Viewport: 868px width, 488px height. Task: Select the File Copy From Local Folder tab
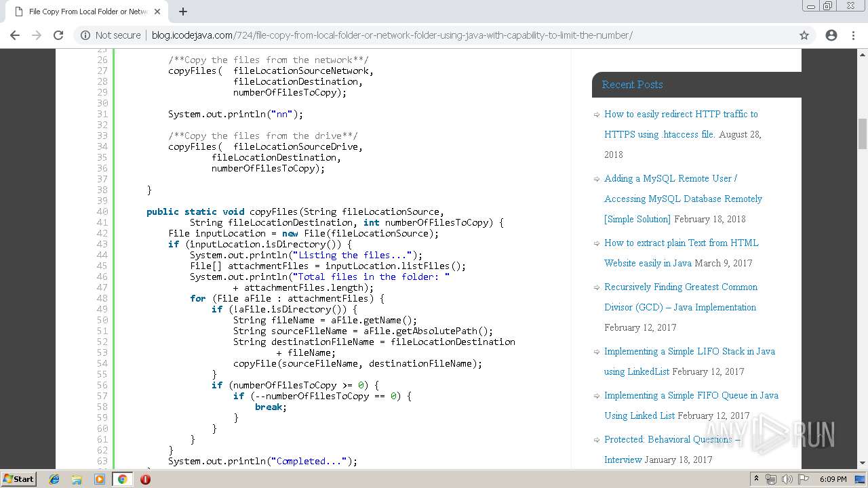pyautogui.click(x=87, y=12)
